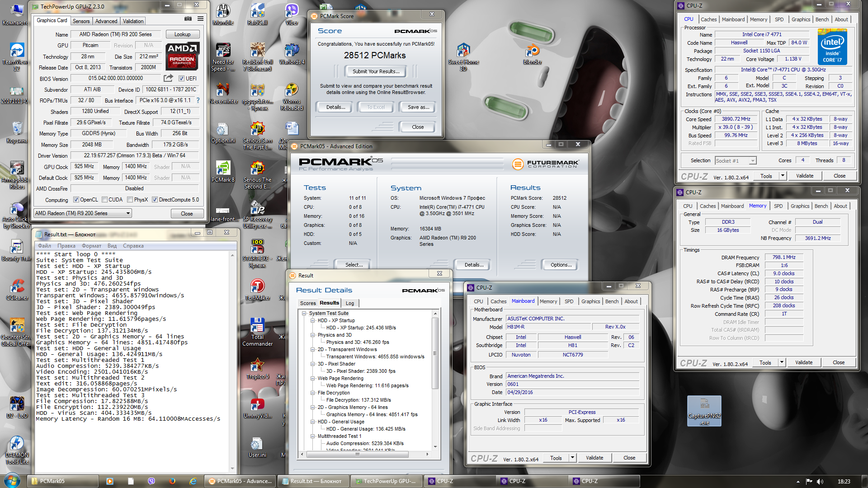
Task: Open the Формат menu in the Result.txt Notepad window
Action: point(91,246)
